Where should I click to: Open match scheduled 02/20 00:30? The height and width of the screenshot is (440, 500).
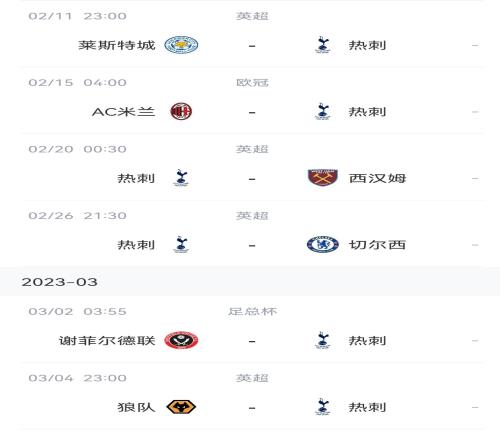click(x=252, y=167)
